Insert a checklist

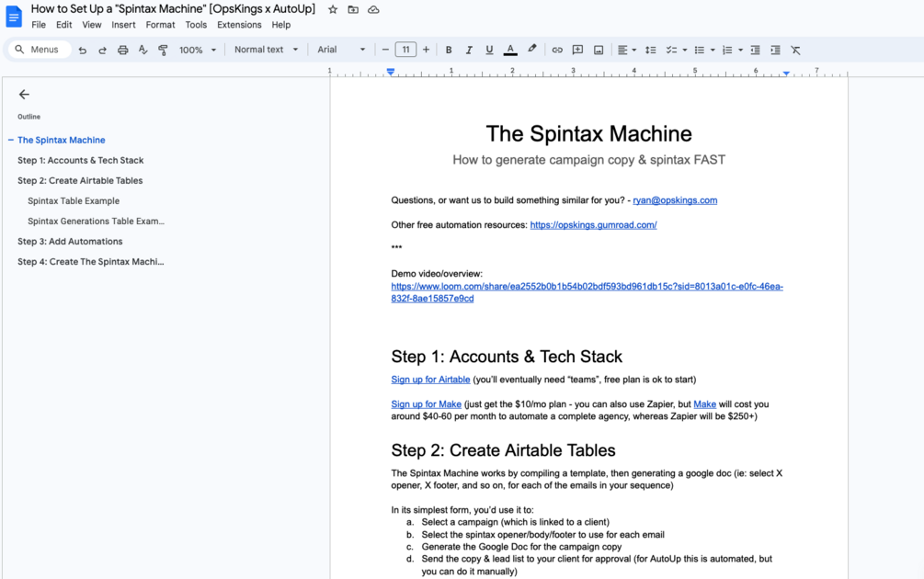671,50
